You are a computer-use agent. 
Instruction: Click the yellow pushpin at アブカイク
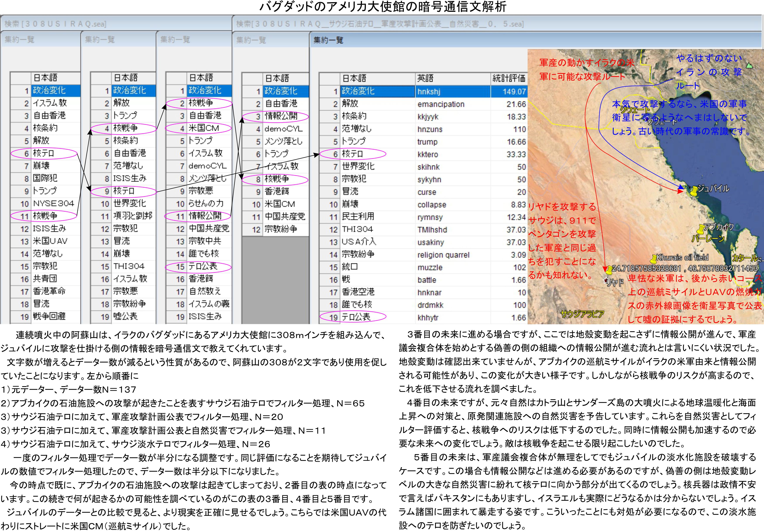click(x=701, y=229)
